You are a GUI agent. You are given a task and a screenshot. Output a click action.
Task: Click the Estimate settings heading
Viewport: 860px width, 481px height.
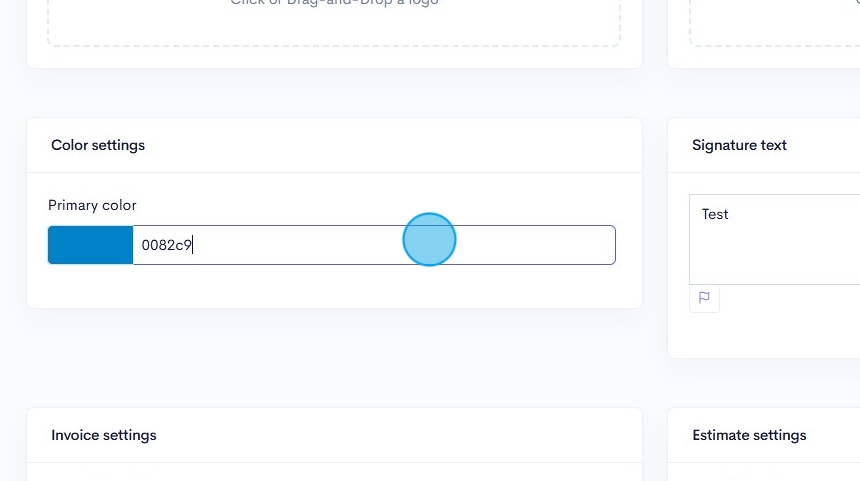tap(749, 435)
